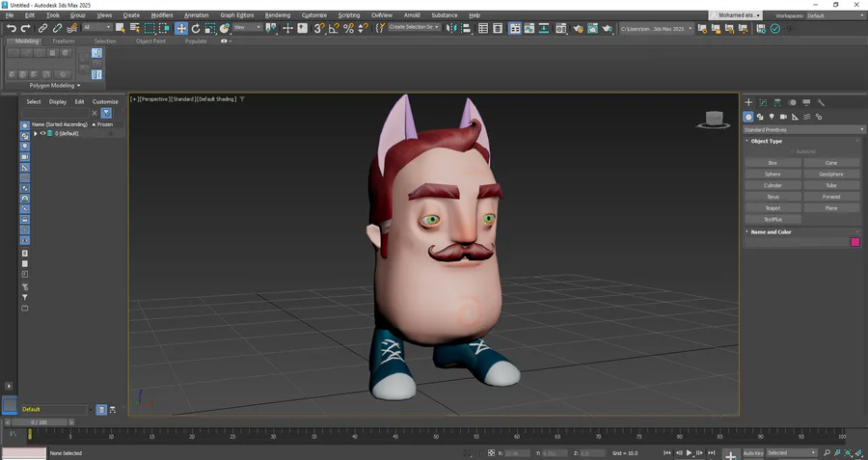The image size is (868, 460).
Task: Toggle visibility eye of 0 (default) layer
Action: point(42,133)
